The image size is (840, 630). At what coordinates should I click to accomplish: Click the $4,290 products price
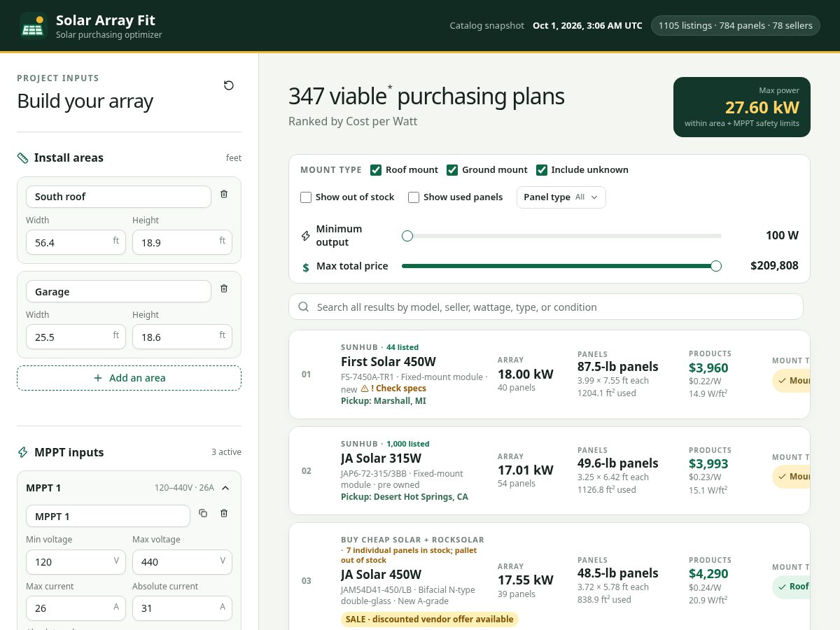click(708, 574)
